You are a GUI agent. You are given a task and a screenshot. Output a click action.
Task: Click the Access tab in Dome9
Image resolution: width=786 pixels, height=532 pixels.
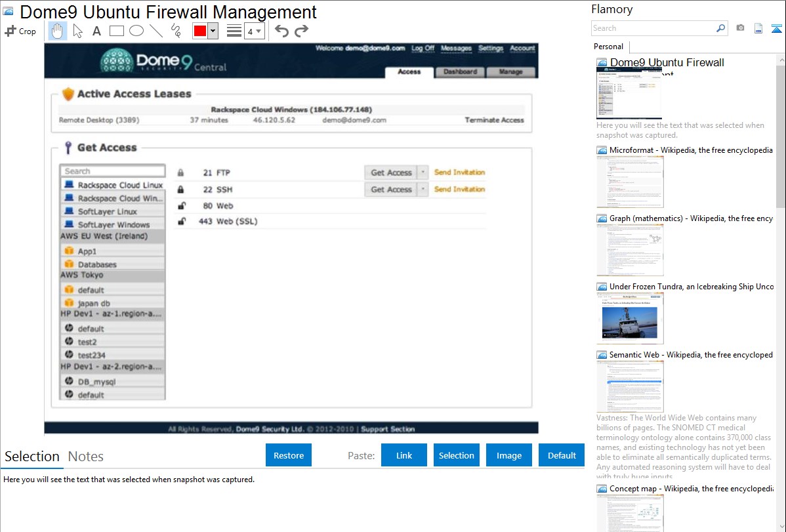409,72
